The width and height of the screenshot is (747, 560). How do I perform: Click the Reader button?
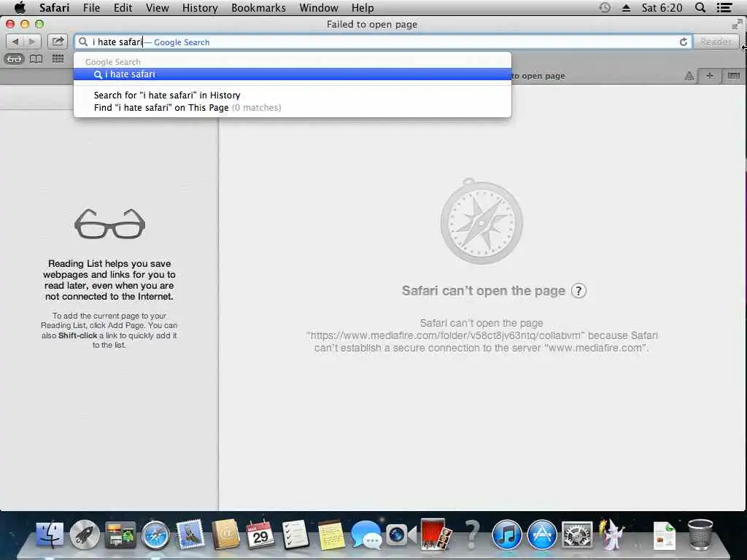coord(716,42)
